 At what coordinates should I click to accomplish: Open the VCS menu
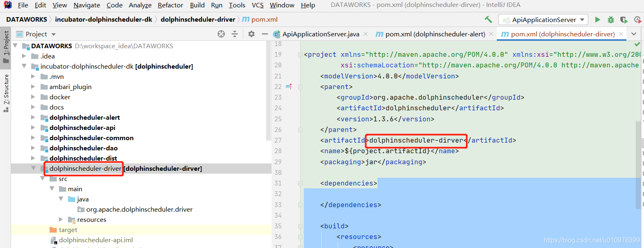(x=258, y=5)
